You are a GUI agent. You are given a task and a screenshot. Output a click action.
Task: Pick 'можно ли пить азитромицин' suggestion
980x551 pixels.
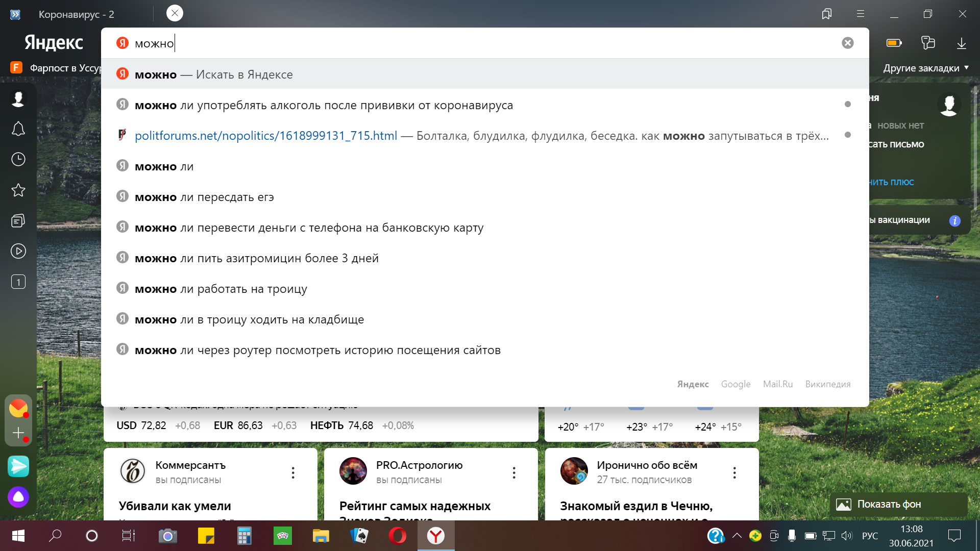point(485,258)
